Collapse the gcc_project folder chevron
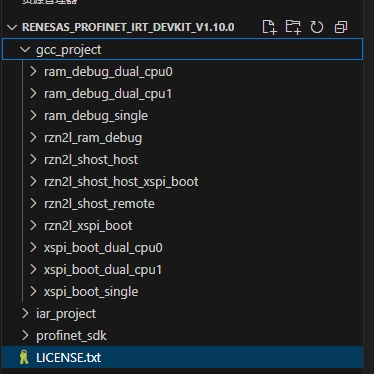Image resolution: width=374 pixels, height=374 pixels. pyautogui.click(x=25, y=50)
